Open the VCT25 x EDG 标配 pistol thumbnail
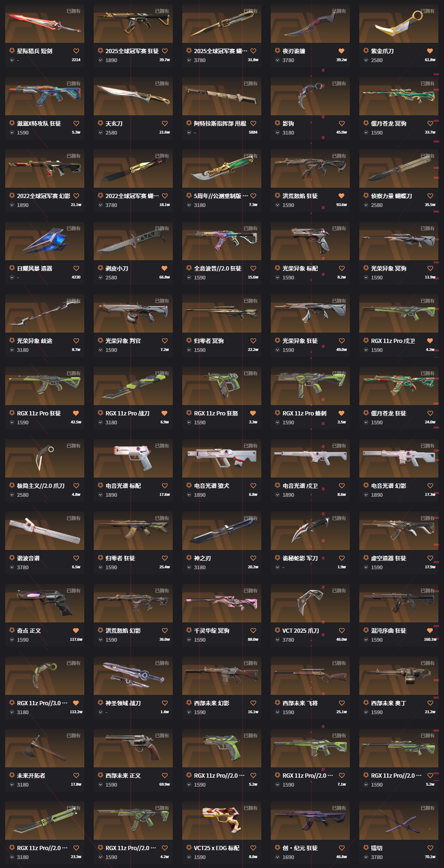 [222, 820]
